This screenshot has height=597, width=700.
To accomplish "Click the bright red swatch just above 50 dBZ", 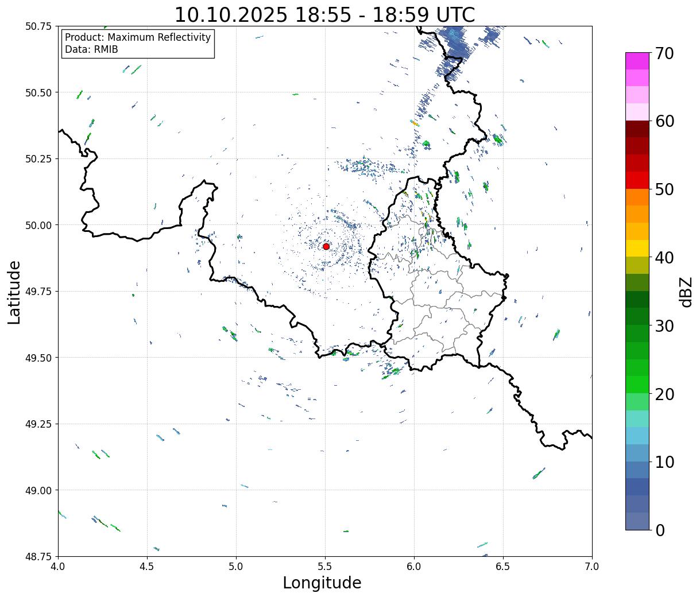I will click(637, 180).
